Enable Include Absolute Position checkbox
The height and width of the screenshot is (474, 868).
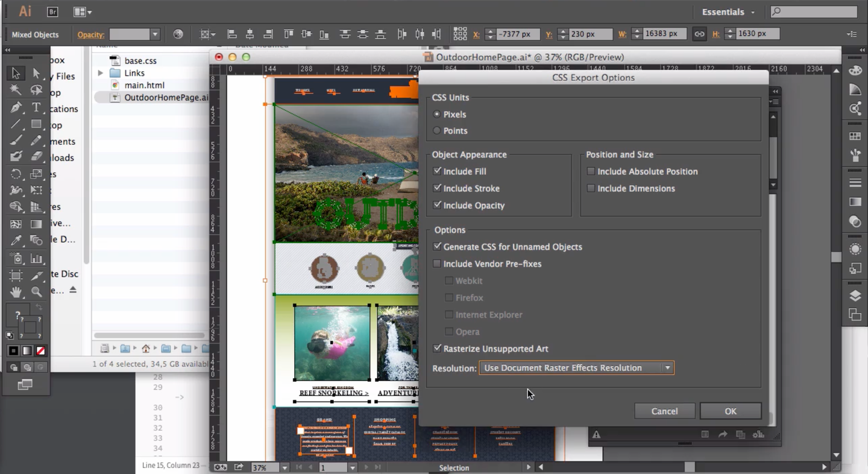pos(591,172)
